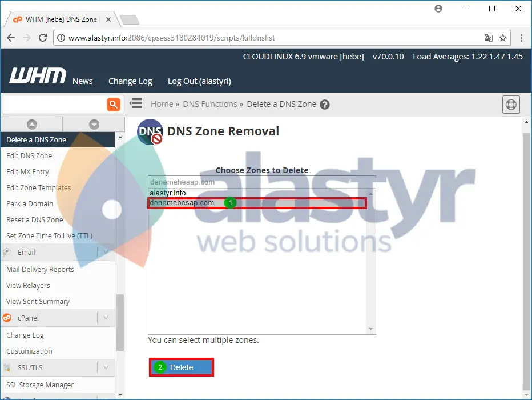Select Delete a DNS Zone in the sidebar

[58, 139]
